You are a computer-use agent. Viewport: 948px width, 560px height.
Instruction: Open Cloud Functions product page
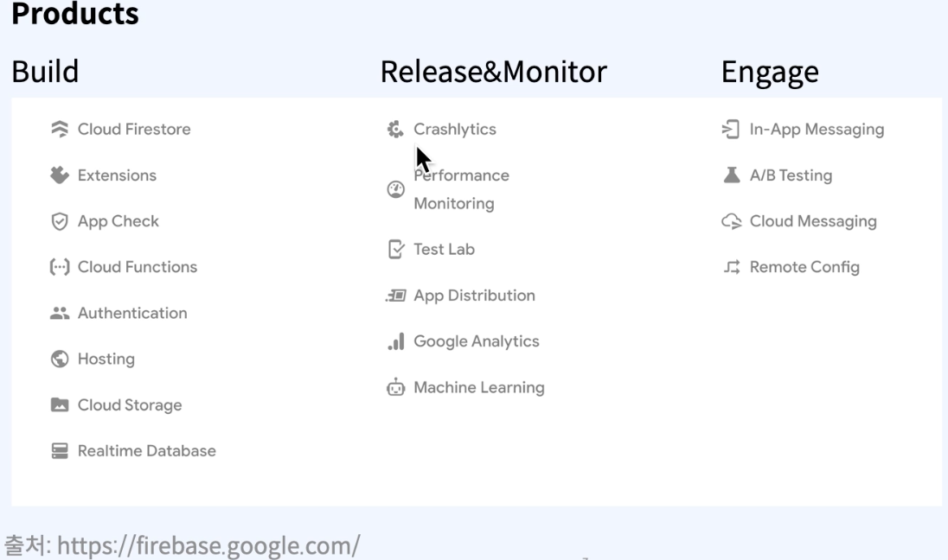click(138, 267)
